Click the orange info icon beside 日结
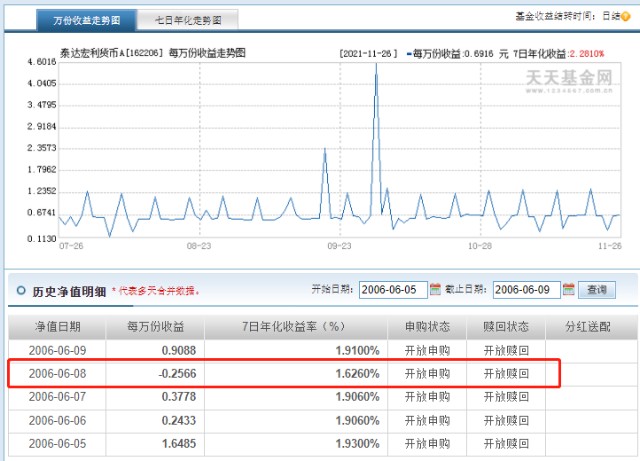The height and width of the screenshot is (461, 640). [626, 16]
